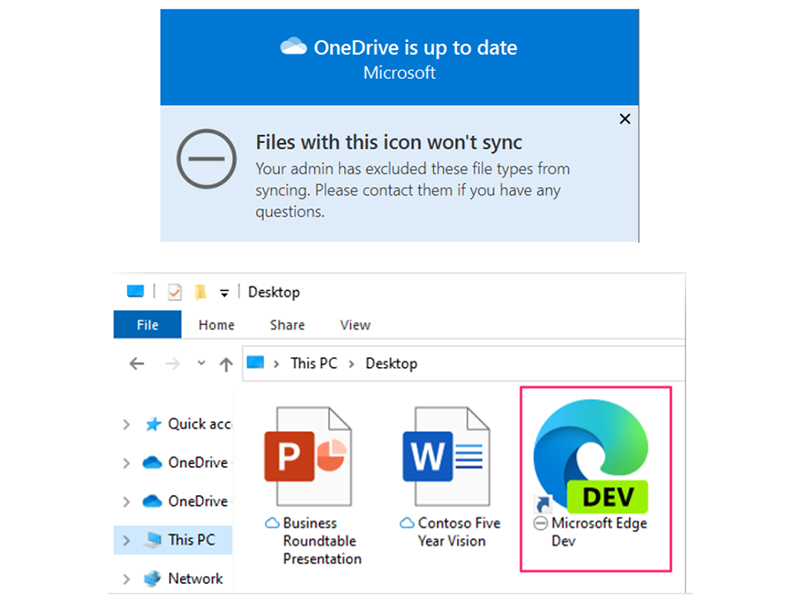Select the Microsoft Edge Dev shortcut icon
Image resolution: width=800 pixels, height=600 pixels.
[x=590, y=456]
